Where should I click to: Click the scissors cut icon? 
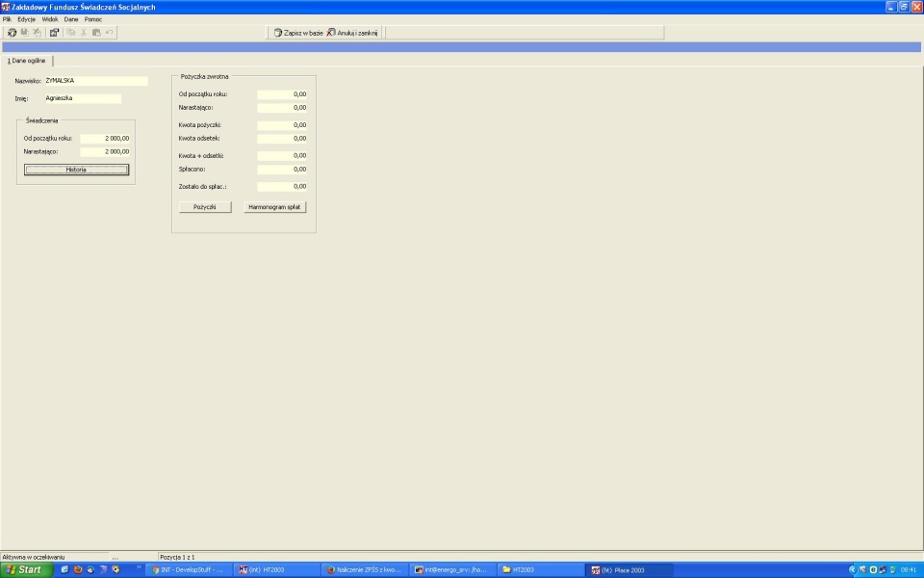[x=84, y=33]
